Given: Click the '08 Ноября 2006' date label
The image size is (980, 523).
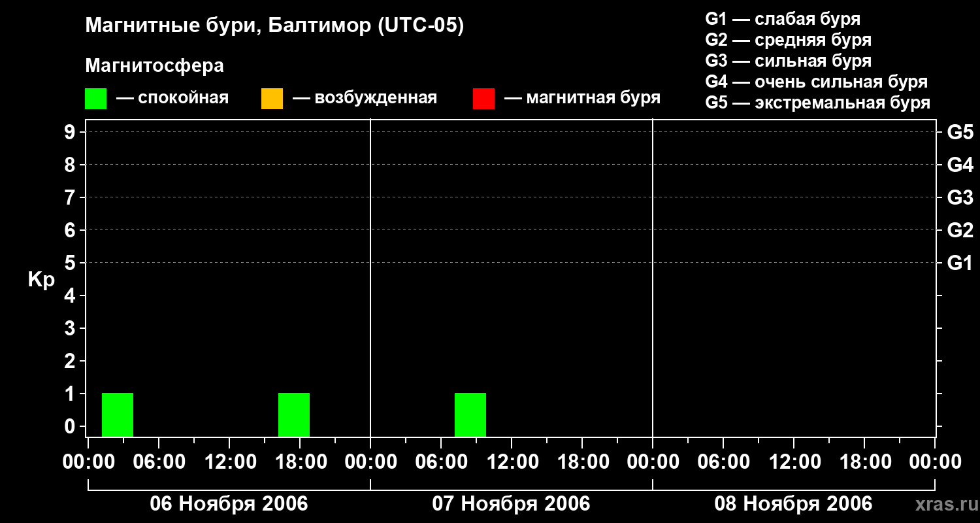Looking at the screenshot, I should click(793, 504).
